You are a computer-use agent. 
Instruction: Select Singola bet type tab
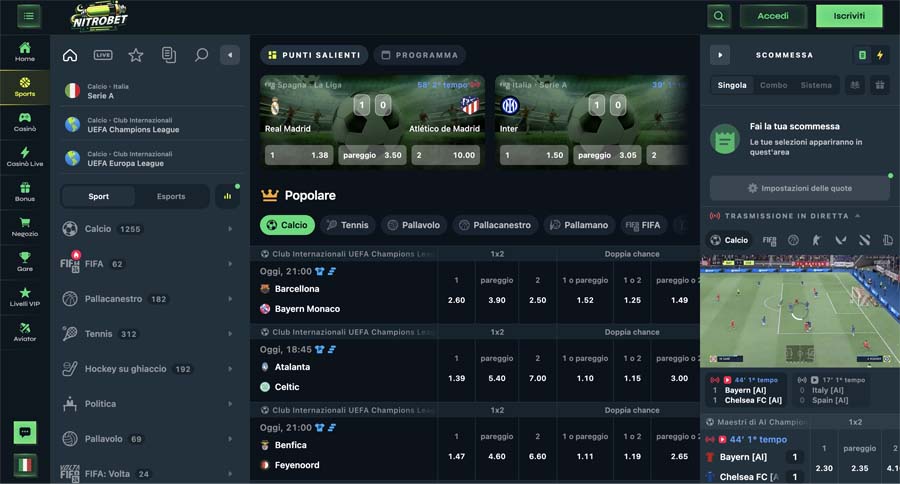click(732, 85)
